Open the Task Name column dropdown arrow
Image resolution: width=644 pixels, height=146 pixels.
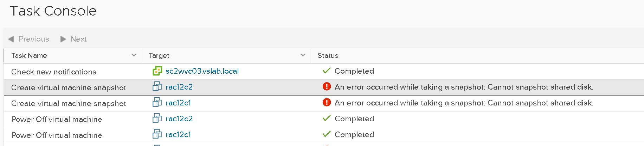click(134, 55)
